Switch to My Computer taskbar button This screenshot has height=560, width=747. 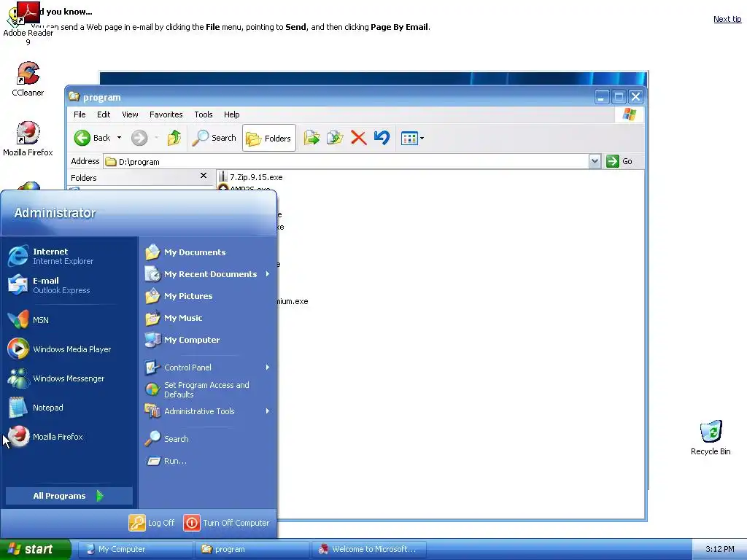pyautogui.click(x=134, y=549)
